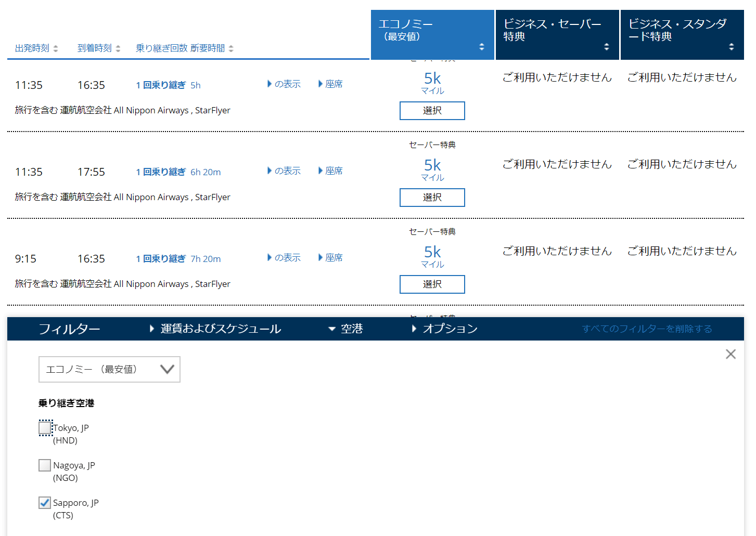Image resolution: width=756 pixels, height=536 pixels.
Task: Click すべてのフィルターを削除する link
Action: tap(647, 329)
